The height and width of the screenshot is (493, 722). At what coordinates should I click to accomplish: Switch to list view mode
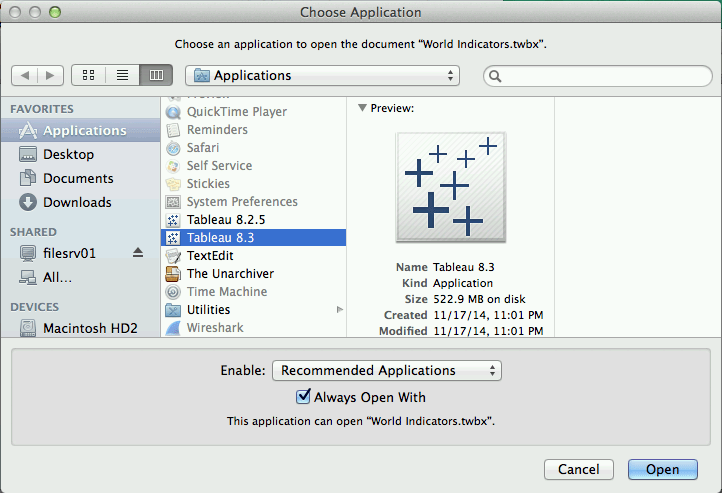coord(122,75)
